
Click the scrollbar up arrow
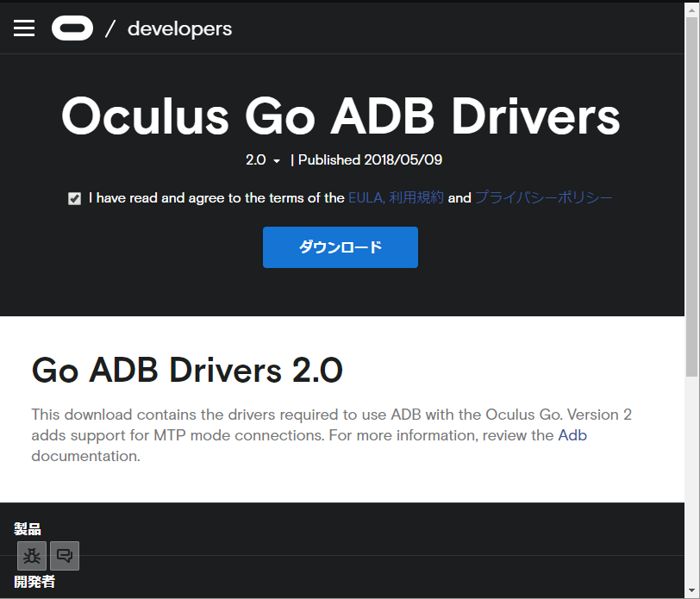692,9
